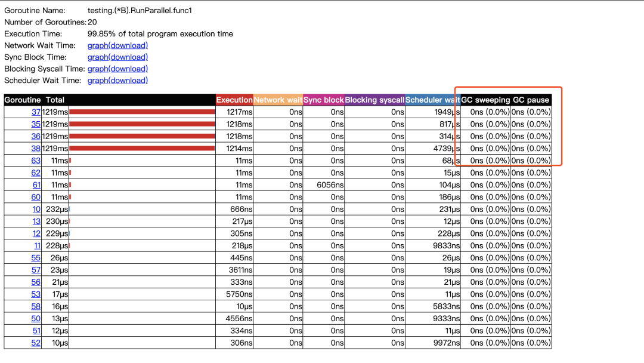Open goroutine 60 link
644x363 pixels.
[36, 197]
